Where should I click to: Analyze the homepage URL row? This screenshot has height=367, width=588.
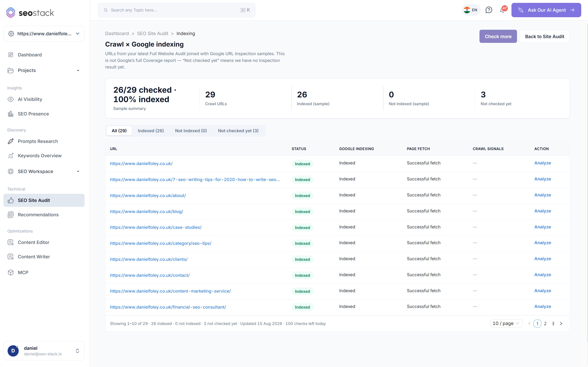543,163
